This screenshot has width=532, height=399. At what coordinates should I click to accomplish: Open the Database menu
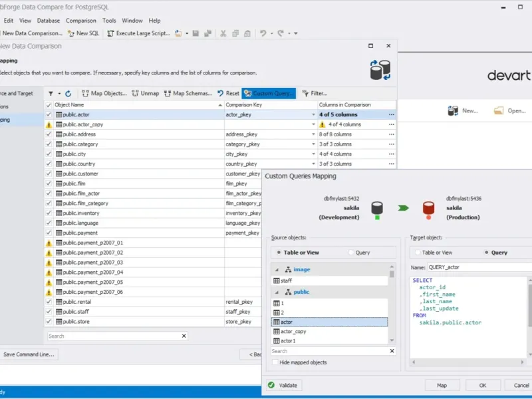49,21
